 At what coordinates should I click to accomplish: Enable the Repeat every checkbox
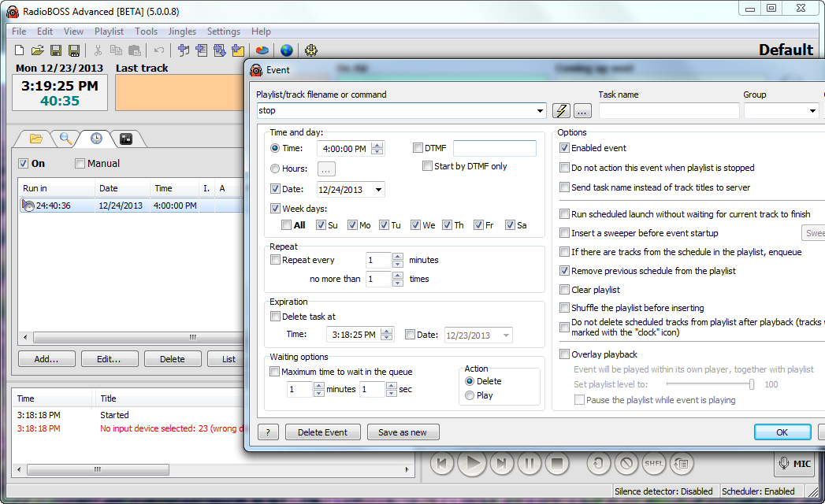pyautogui.click(x=275, y=260)
